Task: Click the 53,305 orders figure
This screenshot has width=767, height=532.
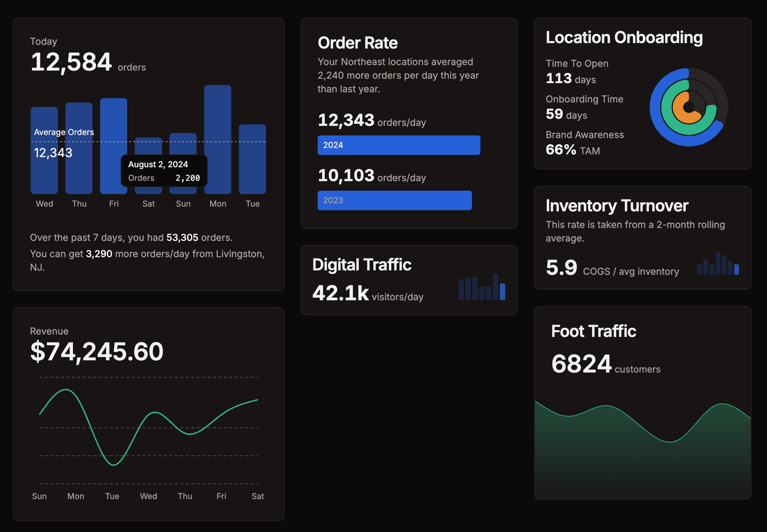Action: click(x=182, y=237)
